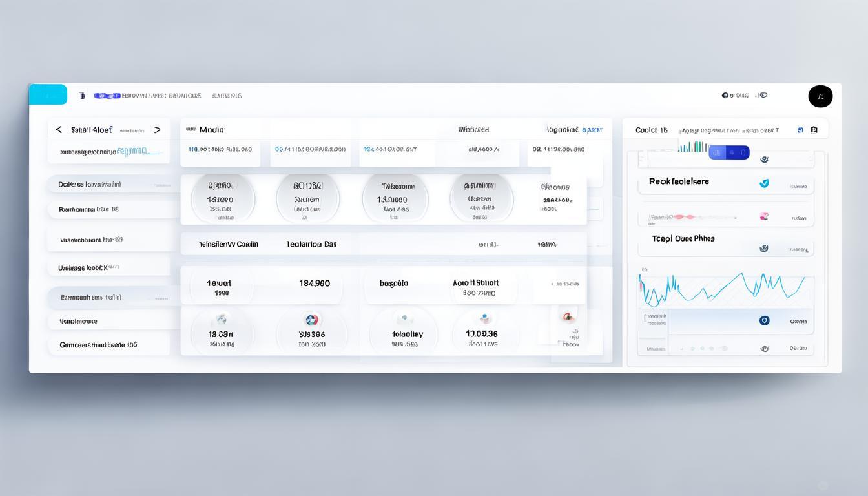
Task: Click the teal line chart in right panel
Action: (723, 287)
